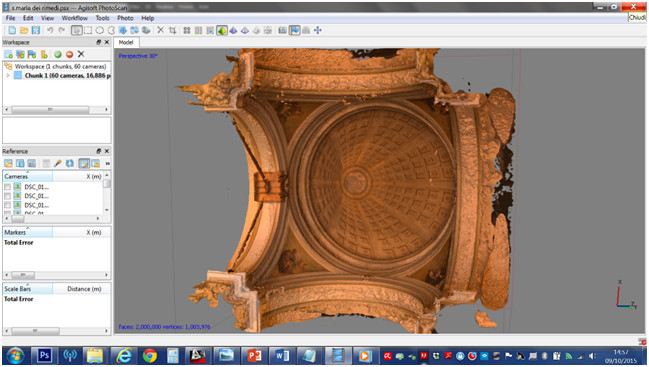This screenshot has height=367, width=649.
Task: Open the Workflow menu
Action: [75, 18]
